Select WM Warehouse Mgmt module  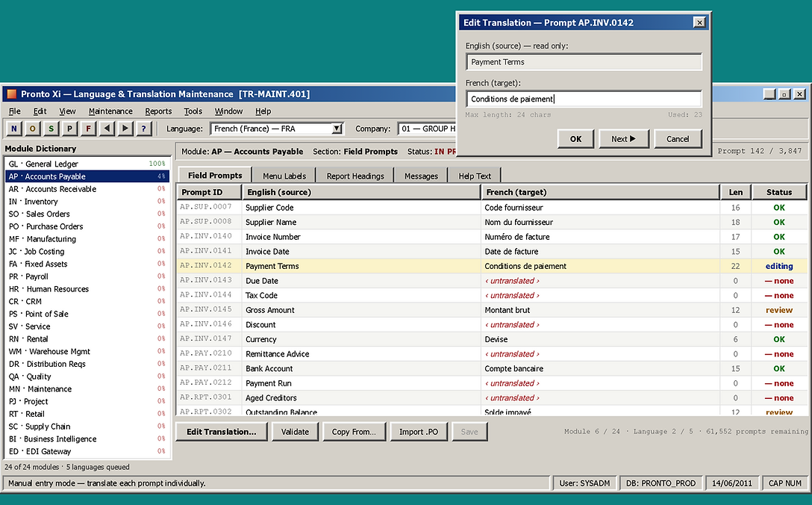[87, 351]
